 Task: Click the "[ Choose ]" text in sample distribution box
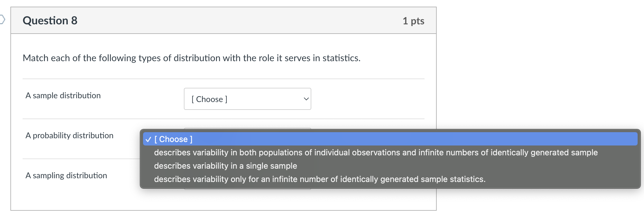click(x=209, y=99)
